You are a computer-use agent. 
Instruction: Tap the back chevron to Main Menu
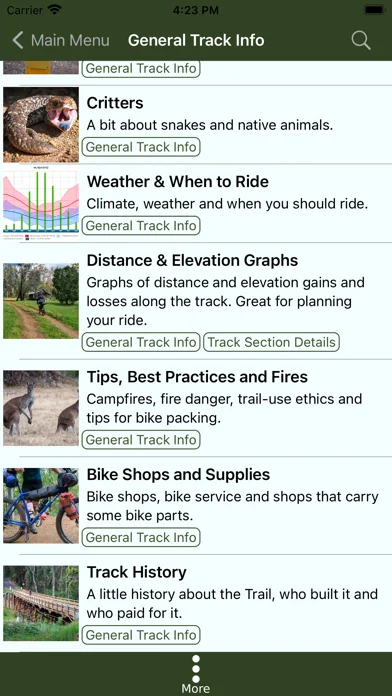[x=18, y=40]
